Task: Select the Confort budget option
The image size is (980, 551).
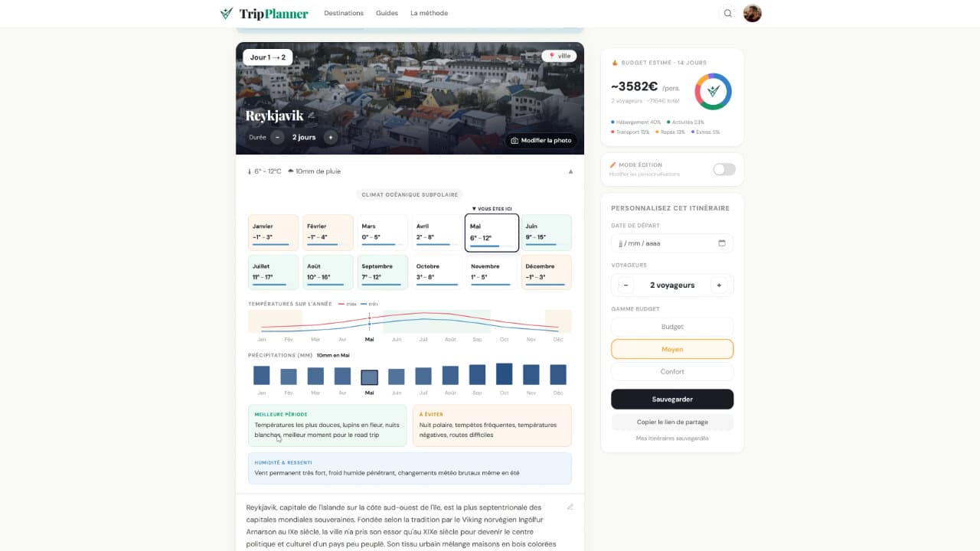Action: (672, 372)
